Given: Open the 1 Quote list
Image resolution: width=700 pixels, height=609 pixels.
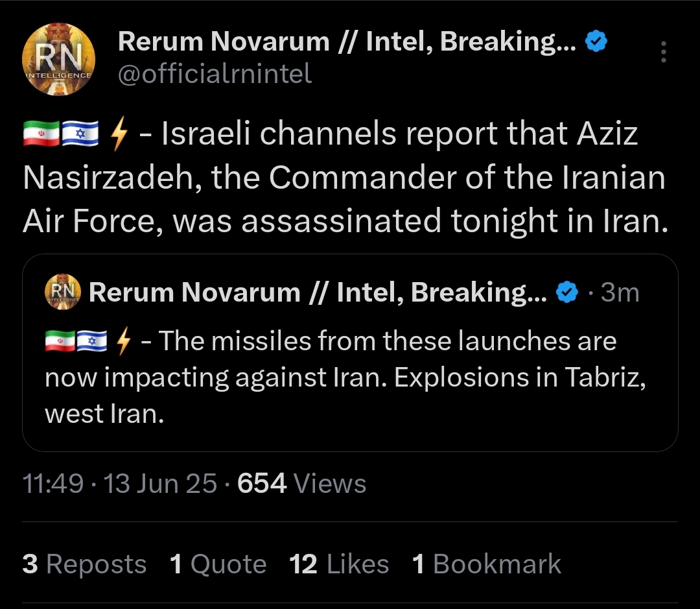Looking at the screenshot, I should point(218,564).
